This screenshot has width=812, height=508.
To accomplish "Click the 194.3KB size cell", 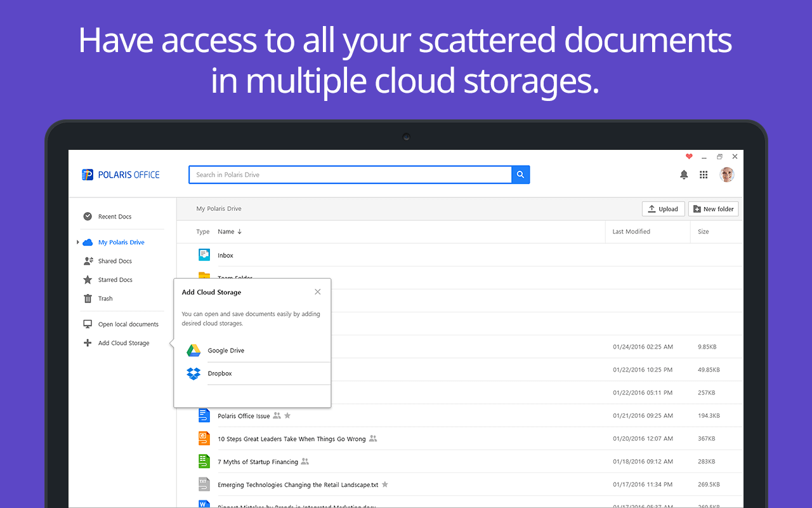I will (709, 416).
